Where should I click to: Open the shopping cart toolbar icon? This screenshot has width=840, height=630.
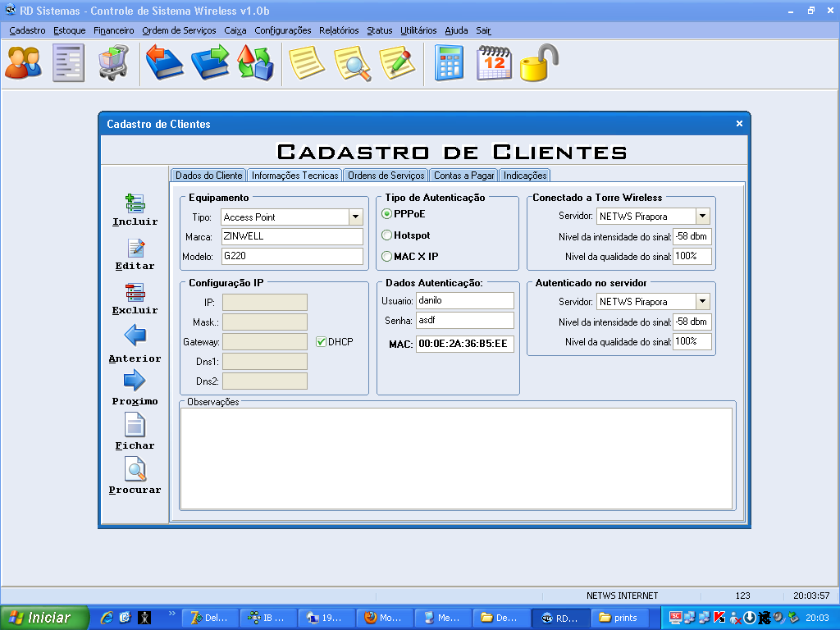tap(113, 63)
